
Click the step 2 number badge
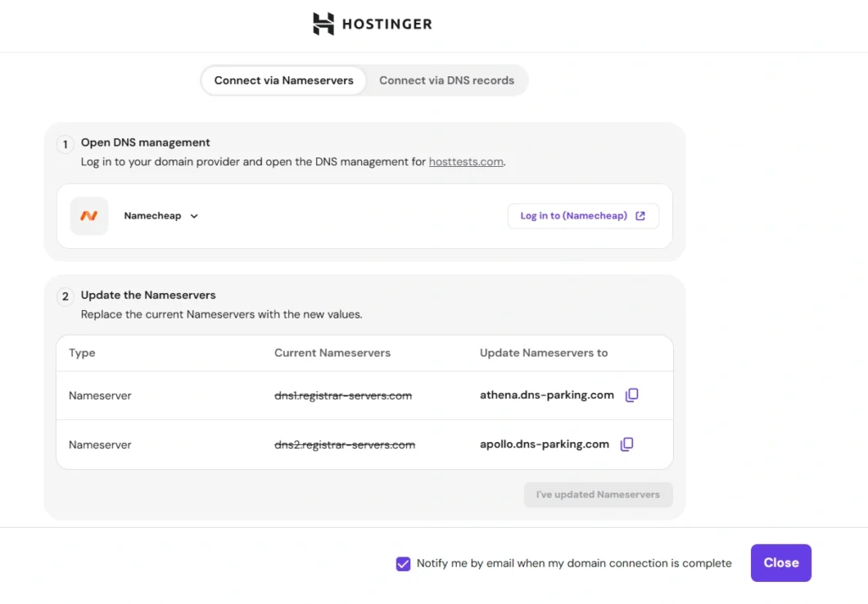click(x=65, y=296)
